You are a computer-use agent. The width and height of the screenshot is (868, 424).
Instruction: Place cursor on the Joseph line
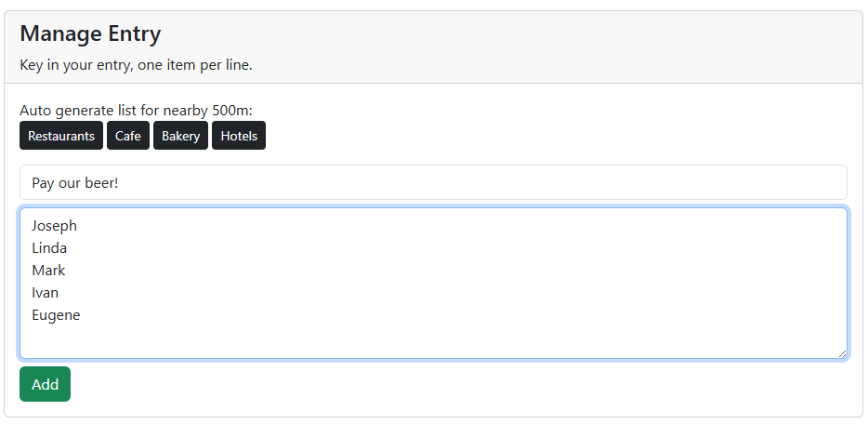point(54,226)
